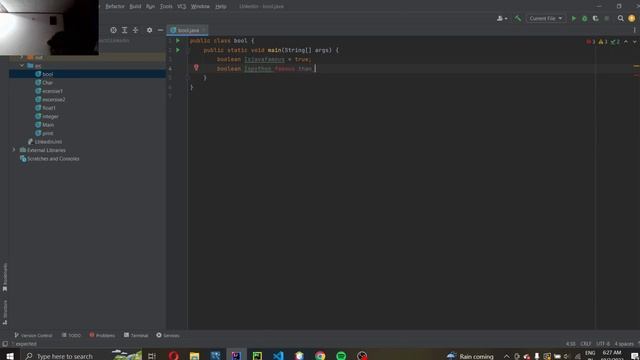Open the Terminal tool window

(x=136, y=335)
